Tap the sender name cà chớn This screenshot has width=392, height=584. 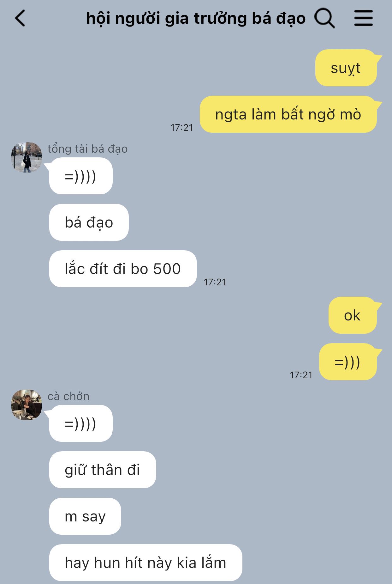[68, 396]
